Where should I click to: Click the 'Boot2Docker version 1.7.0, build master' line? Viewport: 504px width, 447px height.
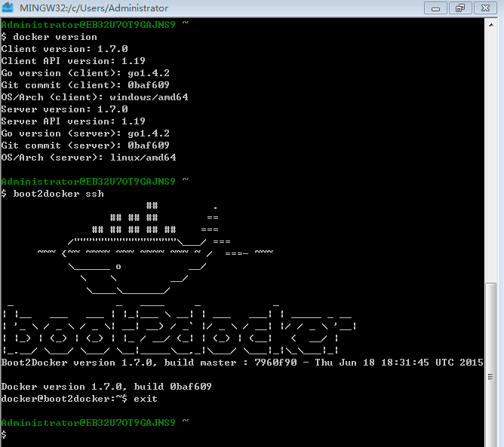(x=242, y=363)
